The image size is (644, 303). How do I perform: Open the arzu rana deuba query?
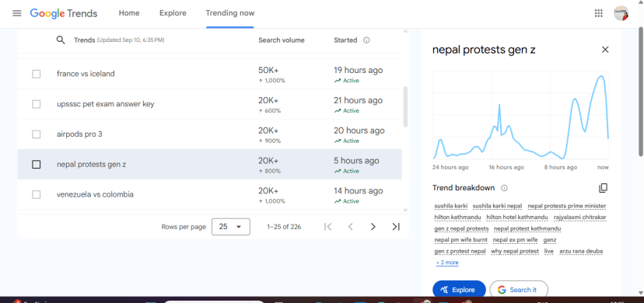coord(581,251)
